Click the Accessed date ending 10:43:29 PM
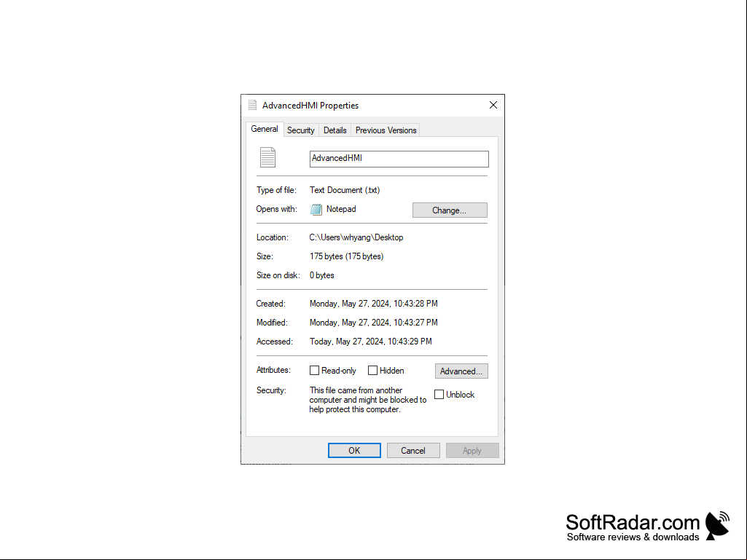Image resolution: width=747 pixels, height=560 pixels. click(371, 342)
